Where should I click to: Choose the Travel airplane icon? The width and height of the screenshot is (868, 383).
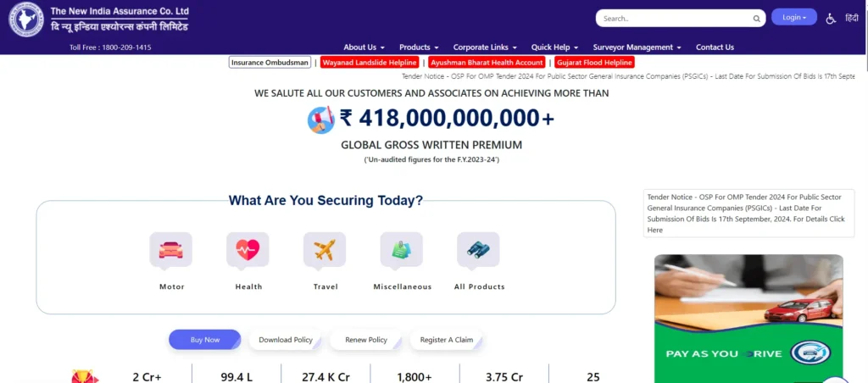[x=325, y=250]
